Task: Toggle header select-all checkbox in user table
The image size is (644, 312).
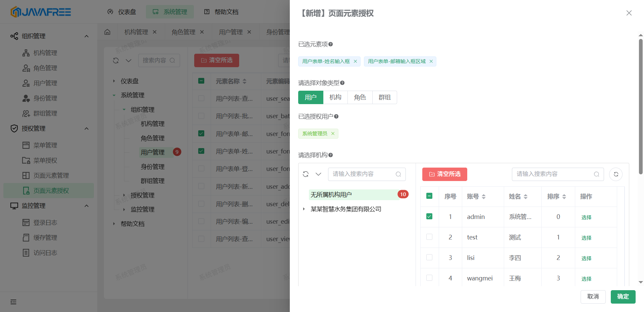Action: click(429, 196)
